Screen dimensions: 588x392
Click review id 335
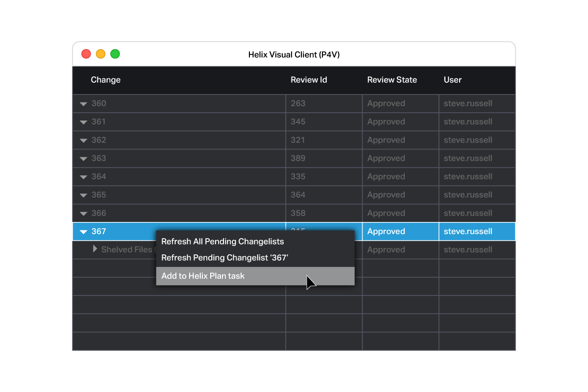(x=298, y=176)
